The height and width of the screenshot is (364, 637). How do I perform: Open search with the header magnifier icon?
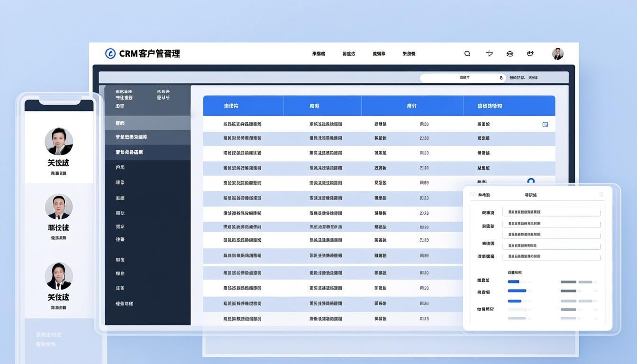467,54
